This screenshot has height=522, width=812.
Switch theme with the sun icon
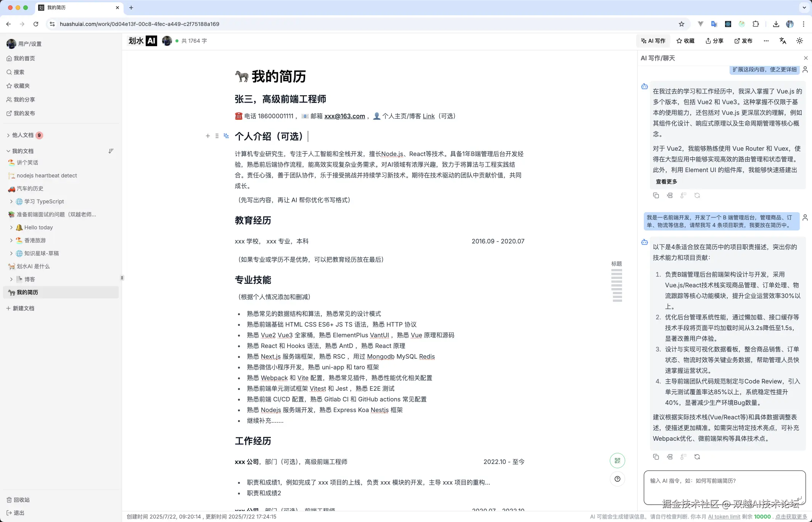point(799,41)
